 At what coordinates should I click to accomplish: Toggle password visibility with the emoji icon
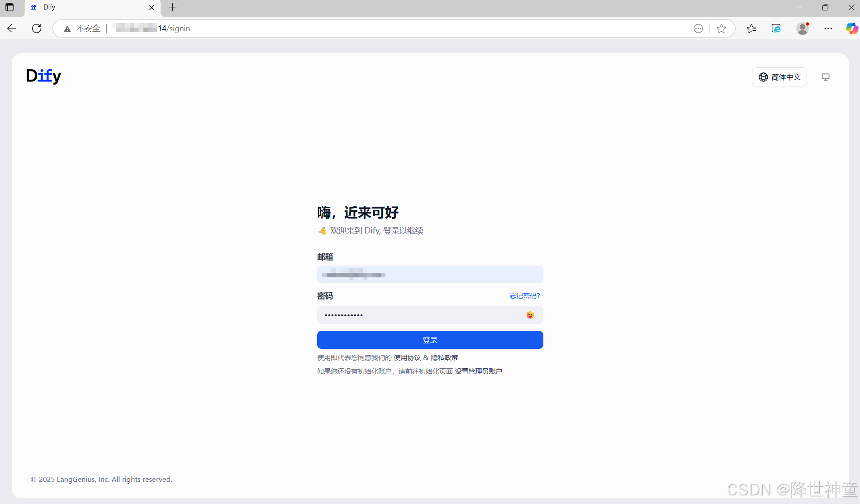coord(529,315)
